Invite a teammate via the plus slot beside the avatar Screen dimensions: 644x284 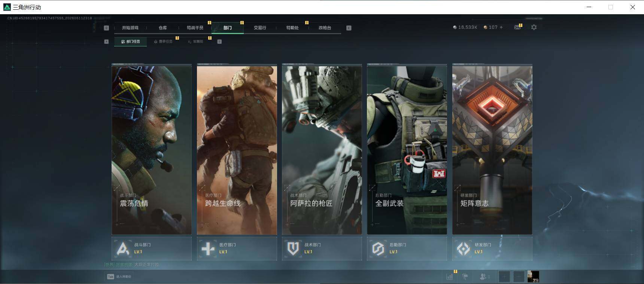click(519, 277)
